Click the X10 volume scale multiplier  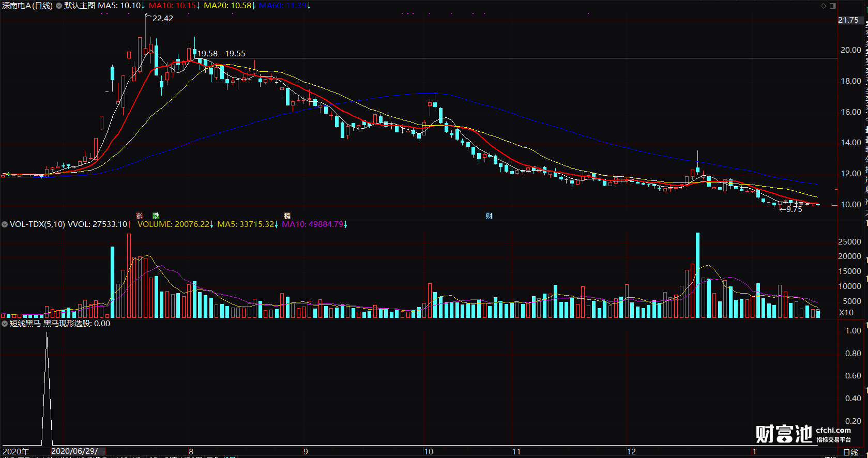point(846,313)
